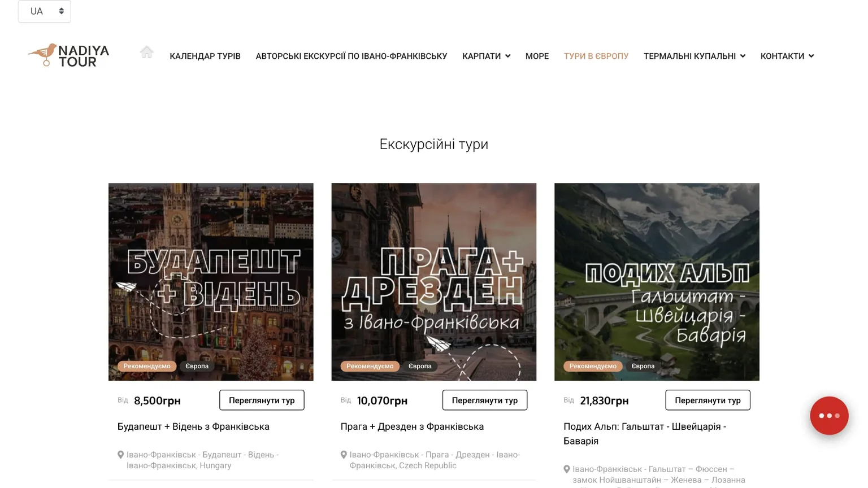Click Рекомендуємо badge on Будапешт card
This screenshot has width=868, height=488.
[x=147, y=366]
